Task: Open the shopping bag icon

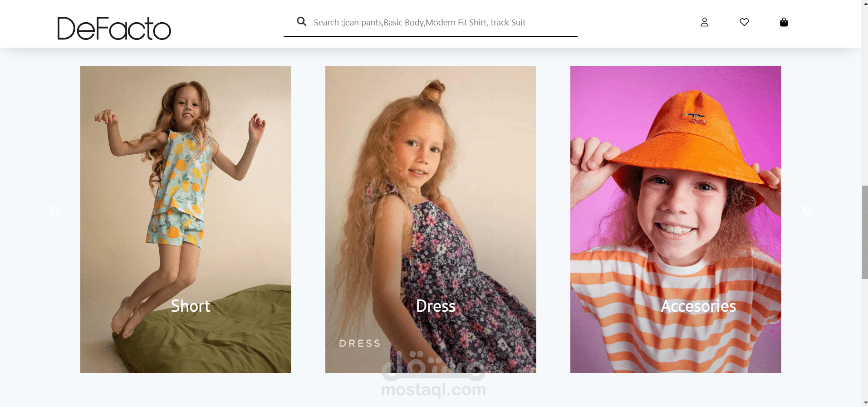Action: pos(784,22)
